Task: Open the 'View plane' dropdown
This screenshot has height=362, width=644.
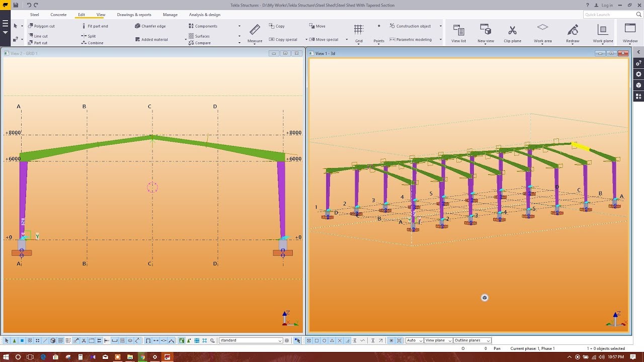Action: pos(450,340)
